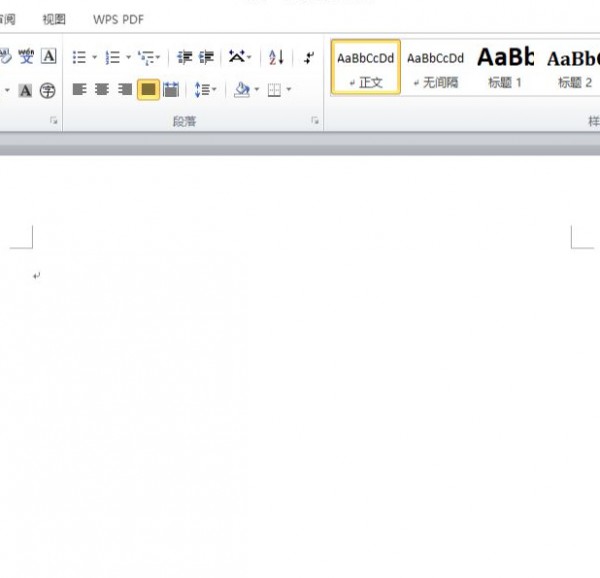The height and width of the screenshot is (578, 600).
Task: Toggle show/hide paragraph marks
Action: click(309, 58)
